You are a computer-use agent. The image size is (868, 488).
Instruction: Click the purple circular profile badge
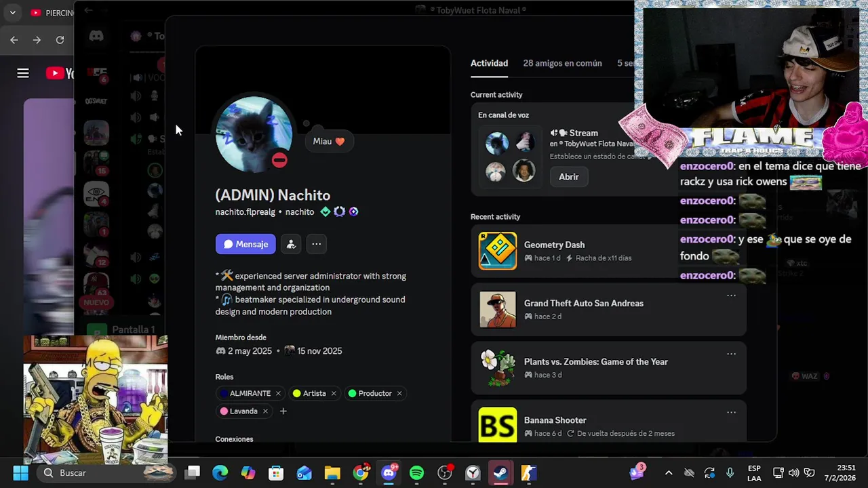click(x=353, y=211)
